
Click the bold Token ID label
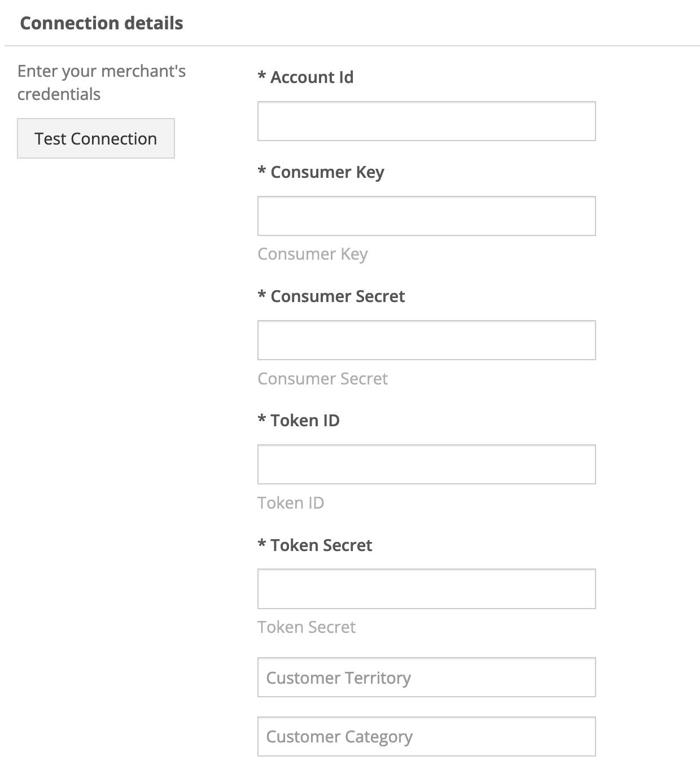305,421
